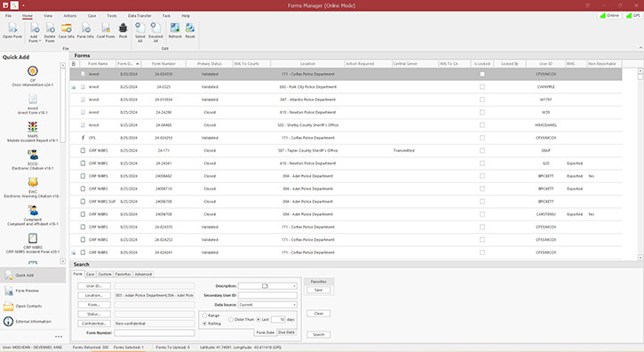Viewport: 644px width, 352px height.
Task: Select the Rolling radio button
Action: [204, 324]
